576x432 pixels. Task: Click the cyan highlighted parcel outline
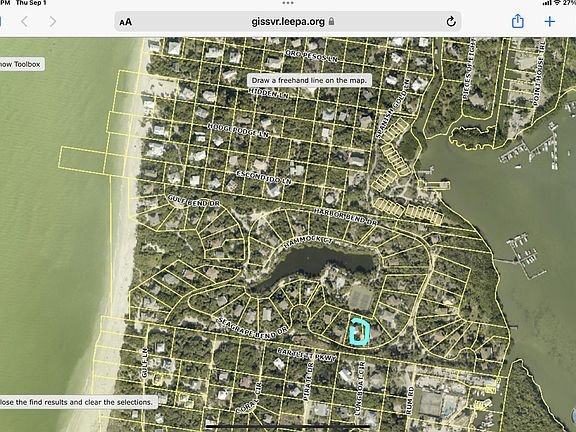tap(360, 332)
